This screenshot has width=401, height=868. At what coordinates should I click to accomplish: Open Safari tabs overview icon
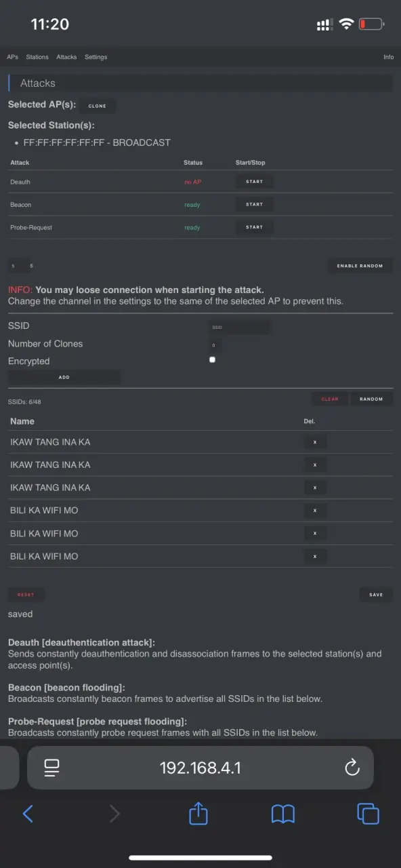[368, 814]
